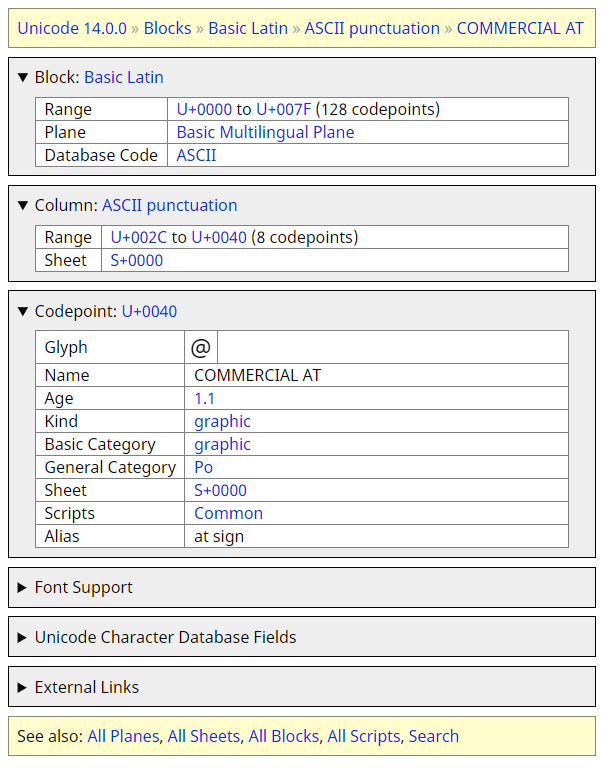
Task: Open Age 1.1 link
Action: (204, 399)
